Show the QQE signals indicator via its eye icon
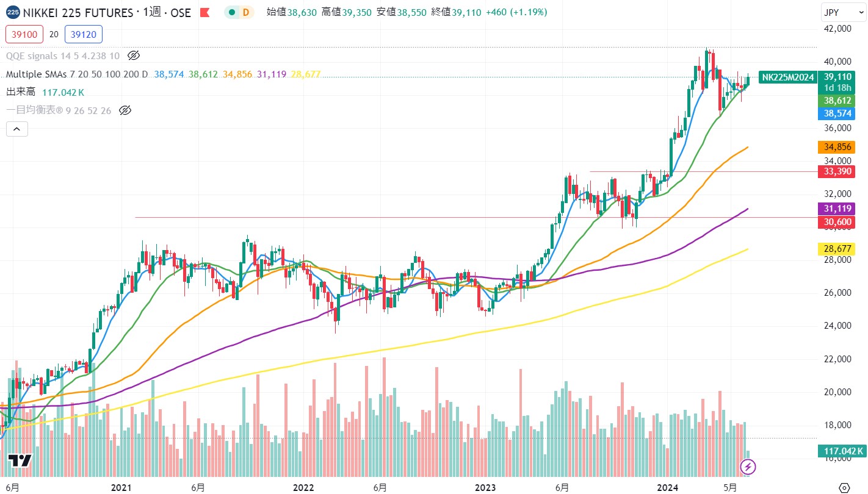Image resolution: width=868 pixels, height=494 pixels. [134, 55]
